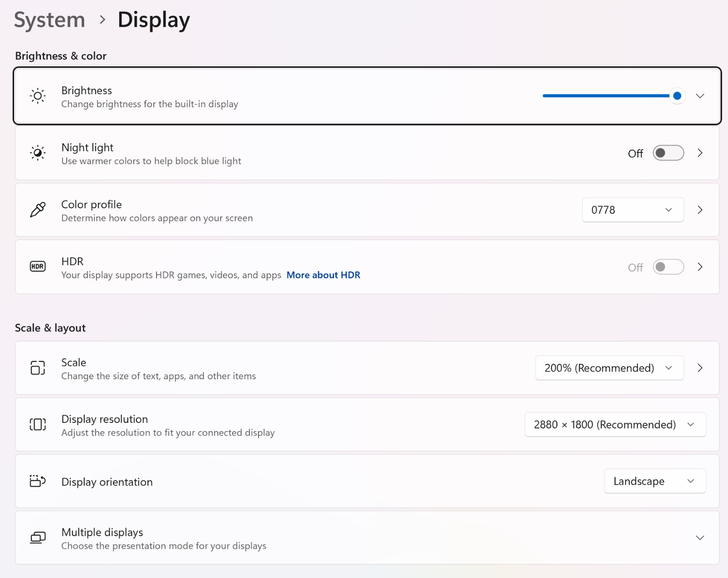
Task: Open custom Scale settings arrow
Action: pyautogui.click(x=700, y=367)
